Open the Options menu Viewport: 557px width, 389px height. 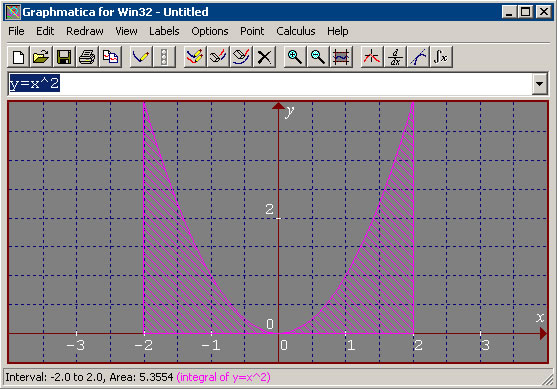pos(210,31)
